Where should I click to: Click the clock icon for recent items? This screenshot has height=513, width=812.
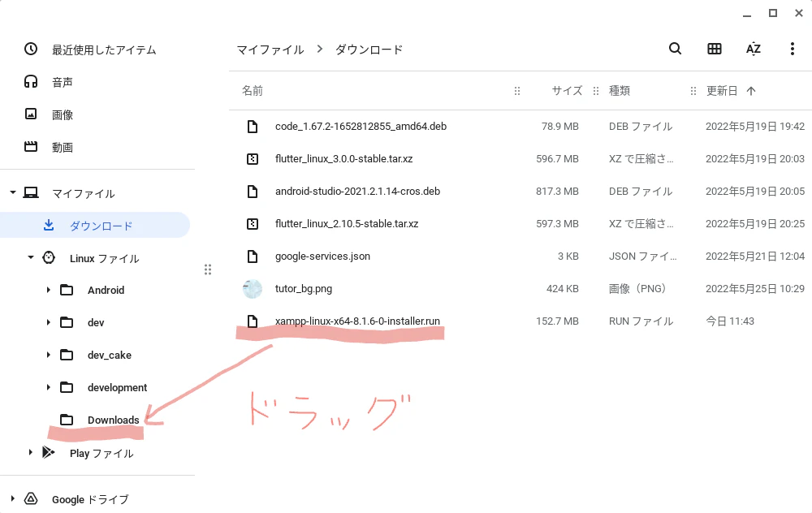31,50
